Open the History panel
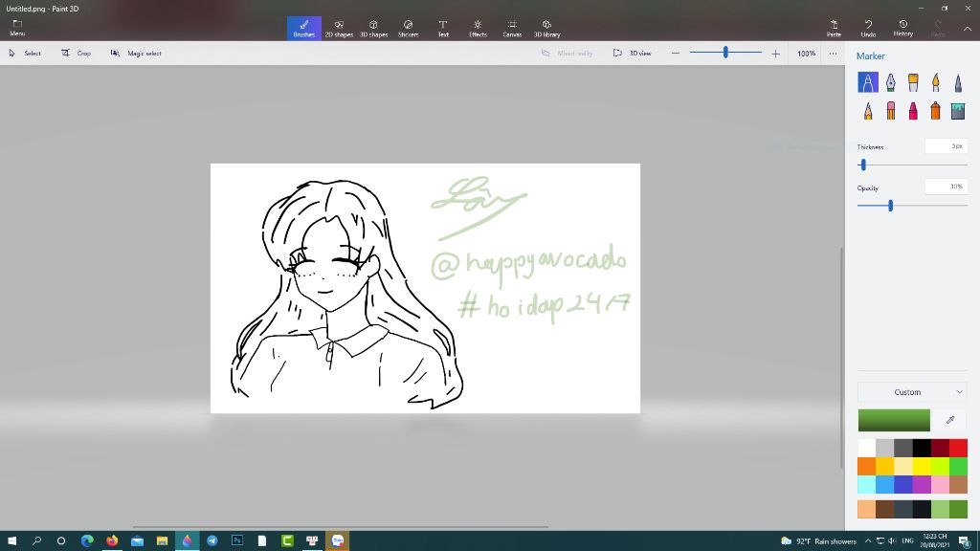Image resolution: width=980 pixels, height=551 pixels. pos(903,28)
